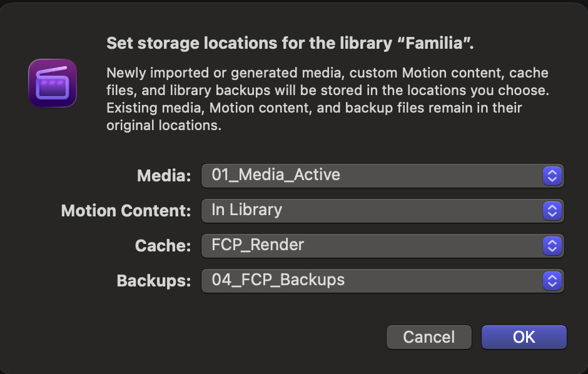Click the "Backups:" field label
Viewport: 588px width, 374px height.
[x=153, y=281]
